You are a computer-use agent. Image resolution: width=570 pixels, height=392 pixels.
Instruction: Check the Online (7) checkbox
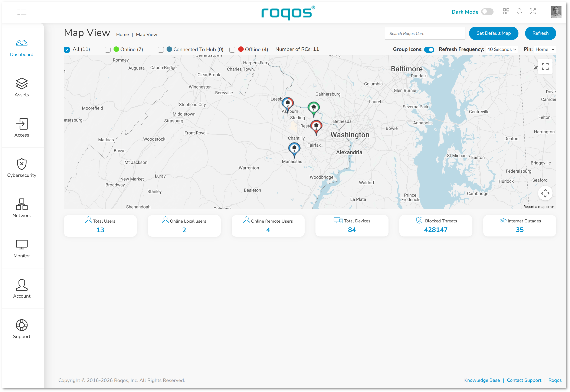click(x=108, y=50)
